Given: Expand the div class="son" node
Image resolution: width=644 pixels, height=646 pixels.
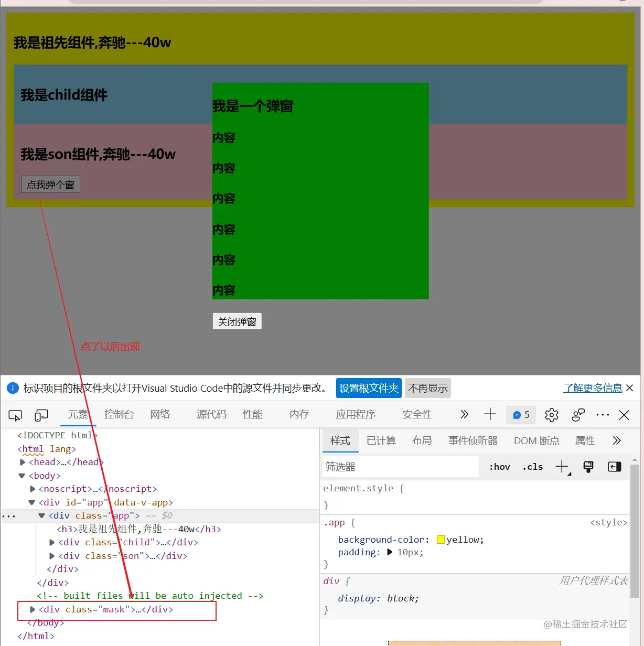Looking at the screenshot, I should (x=52, y=556).
